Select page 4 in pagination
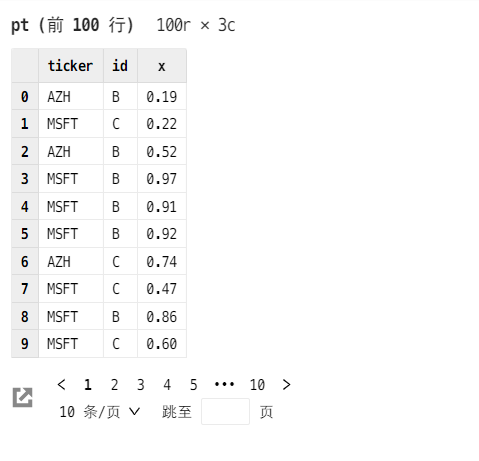 [x=167, y=385]
